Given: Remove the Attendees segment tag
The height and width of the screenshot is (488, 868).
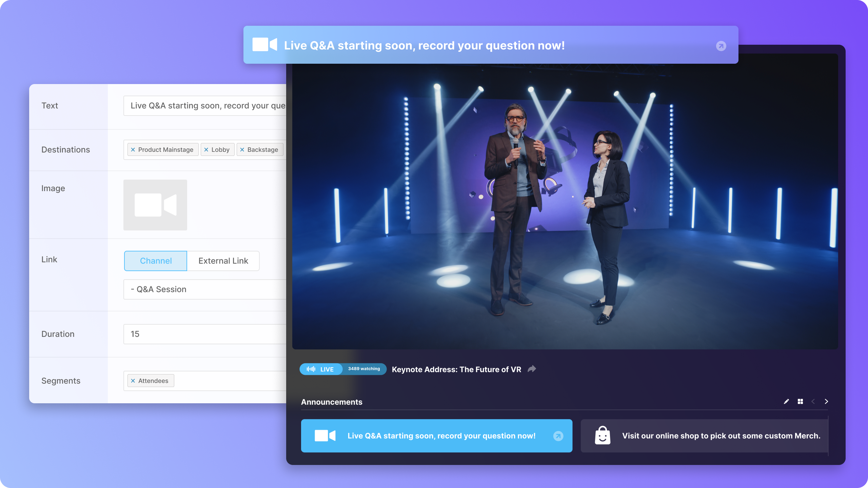Looking at the screenshot, I should (133, 381).
